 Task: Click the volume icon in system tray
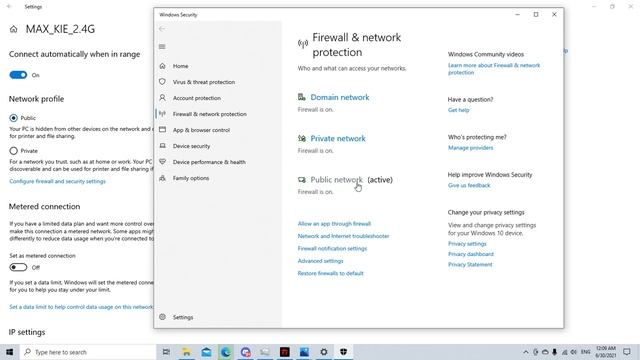point(573,352)
